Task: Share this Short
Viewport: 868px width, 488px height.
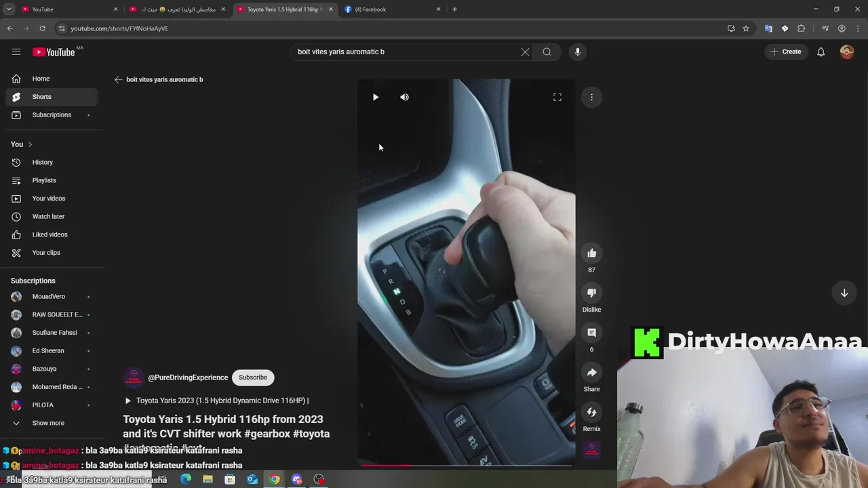Action: pyautogui.click(x=591, y=373)
